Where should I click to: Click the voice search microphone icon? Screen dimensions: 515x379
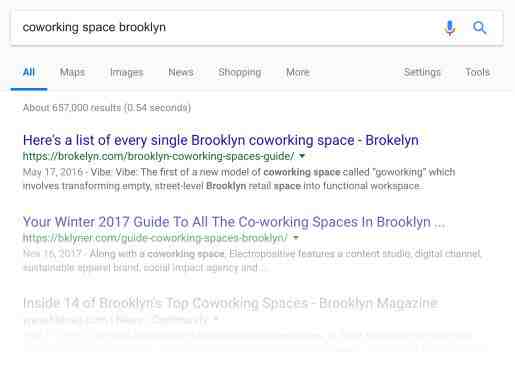tap(450, 28)
